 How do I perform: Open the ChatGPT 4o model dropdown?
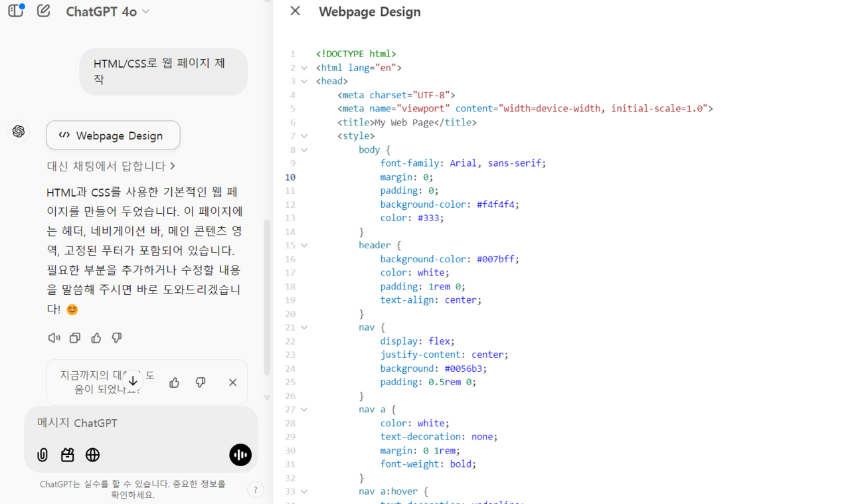108,11
